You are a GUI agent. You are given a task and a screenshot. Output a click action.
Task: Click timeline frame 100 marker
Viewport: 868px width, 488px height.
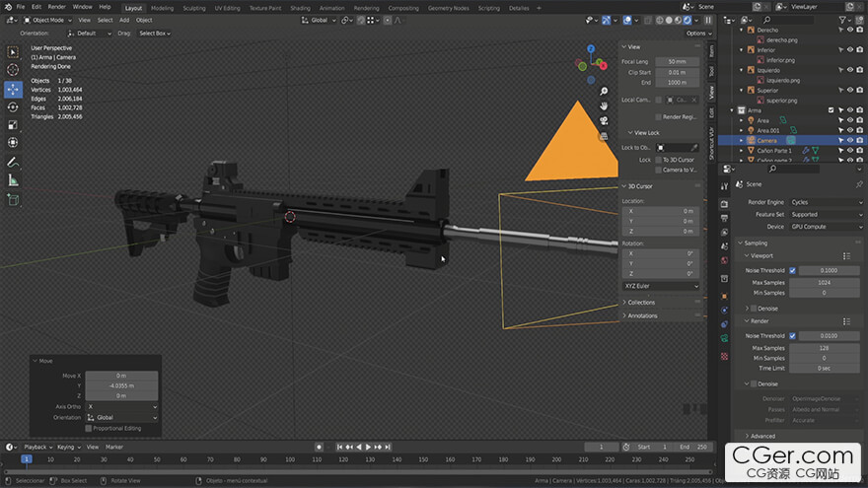(x=290, y=459)
